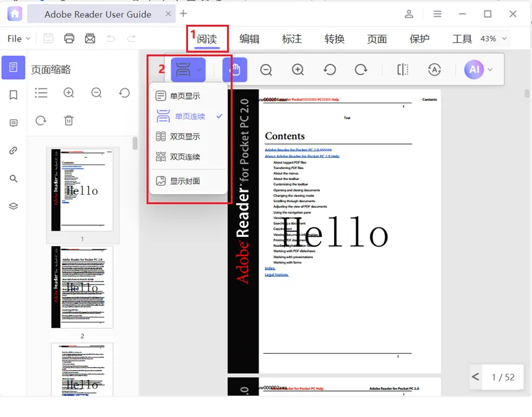The height and width of the screenshot is (417, 532).
Task: Select the third page thumbnail
Action: pos(82,369)
